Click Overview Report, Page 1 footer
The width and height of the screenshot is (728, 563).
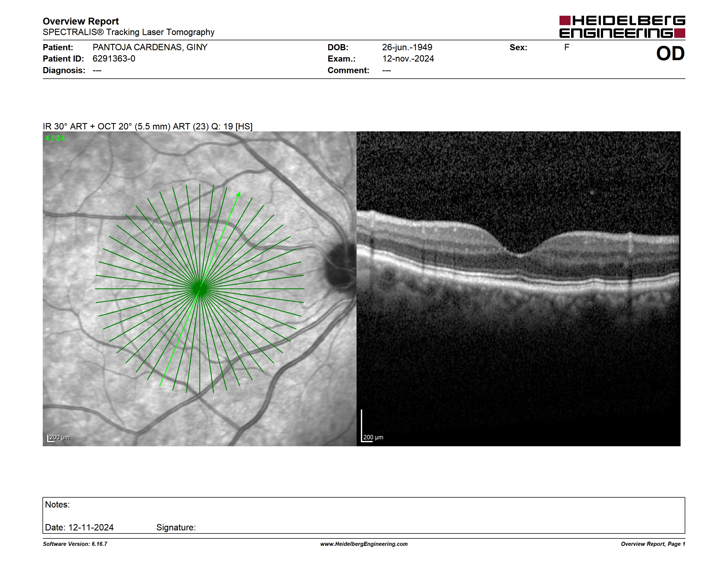click(x=653, y=544)
